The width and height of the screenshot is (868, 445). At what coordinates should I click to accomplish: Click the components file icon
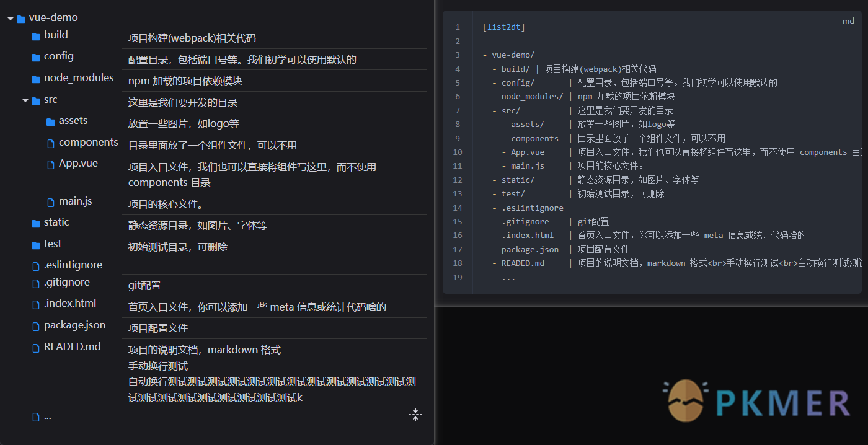click(51, 143)
